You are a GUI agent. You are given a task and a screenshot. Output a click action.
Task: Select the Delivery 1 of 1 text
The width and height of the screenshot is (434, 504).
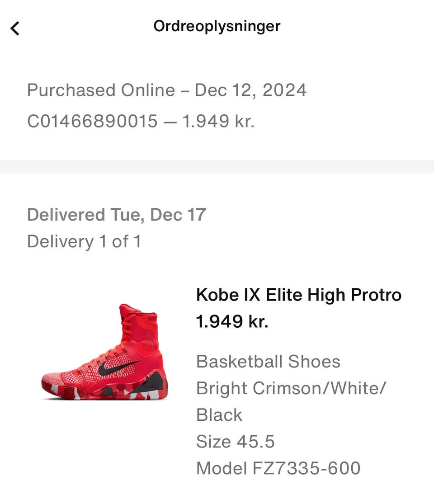(x=84, y=241)
